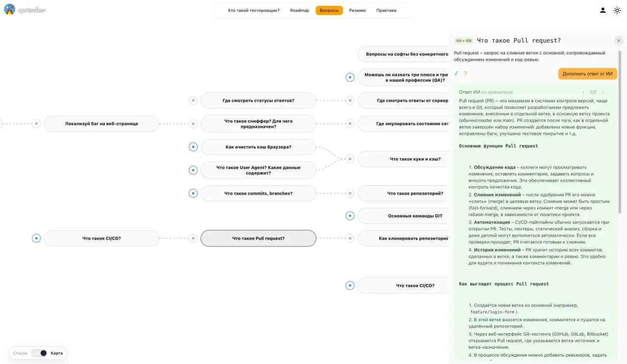Image resolution: width=627 pixels, height=364 pixels.
Task: Click the '2/2' answer counter
Action: tap(593, 92)
